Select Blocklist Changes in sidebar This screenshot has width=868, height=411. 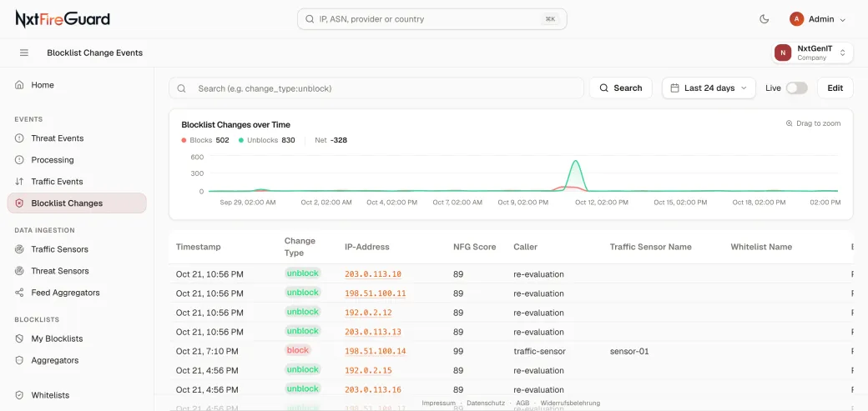(77, 203)
